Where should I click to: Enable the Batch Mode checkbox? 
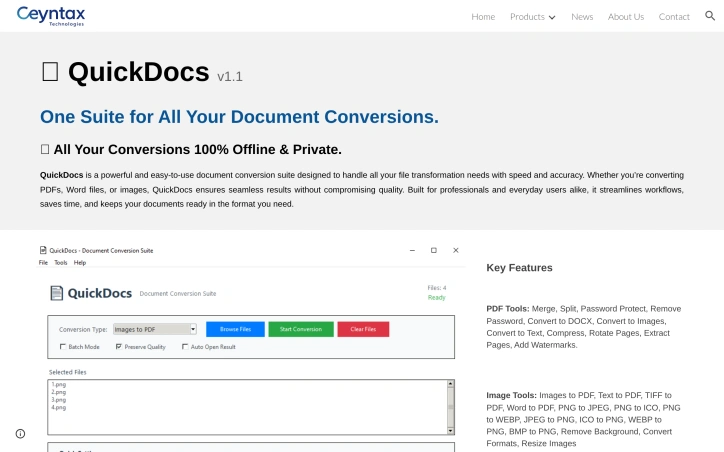point(63,347)
